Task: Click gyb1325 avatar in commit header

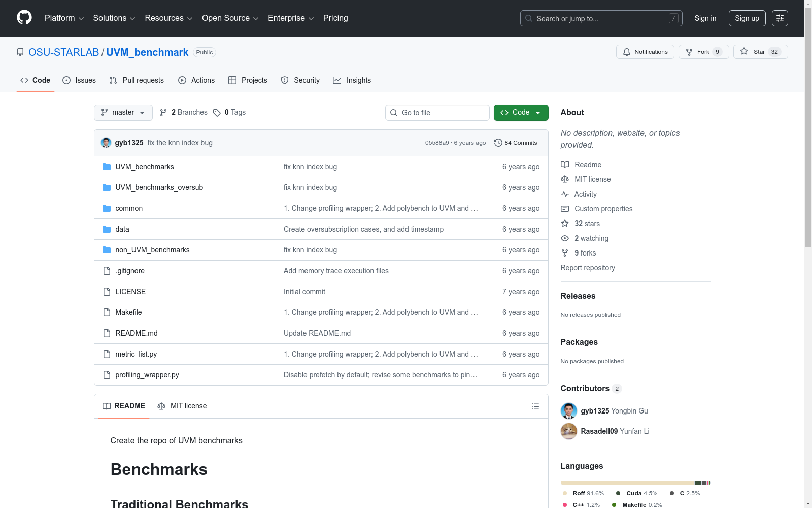Action: click(106, 143)
